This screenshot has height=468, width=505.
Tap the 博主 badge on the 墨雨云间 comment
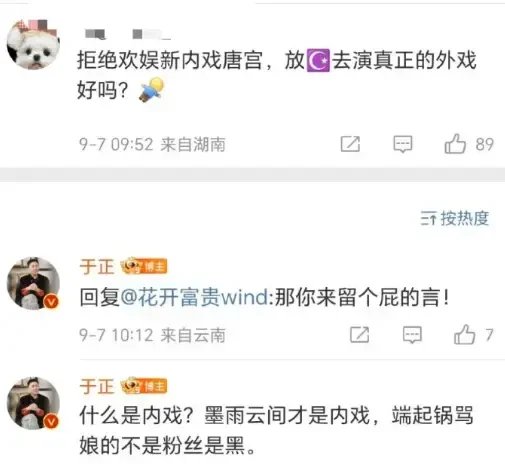click(144, 386)
